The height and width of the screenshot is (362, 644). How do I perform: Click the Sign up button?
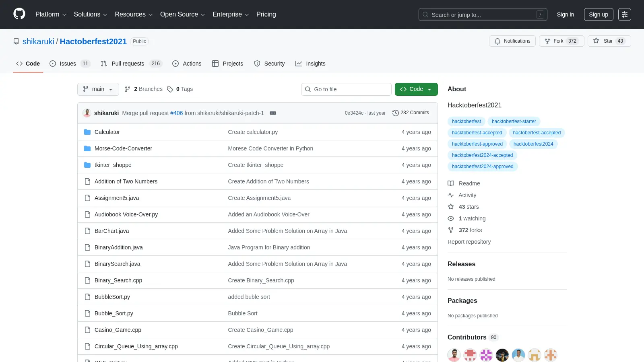[599, 14]
